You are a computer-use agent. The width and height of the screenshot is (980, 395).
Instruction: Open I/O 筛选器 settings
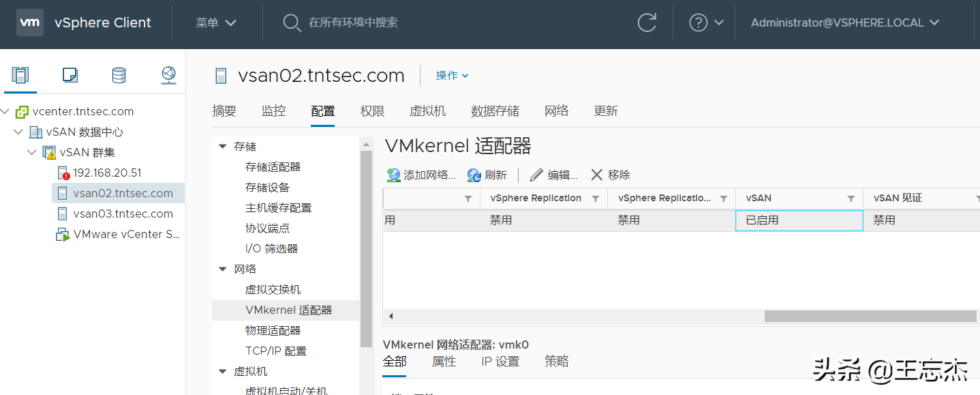(x=271, y=249)
